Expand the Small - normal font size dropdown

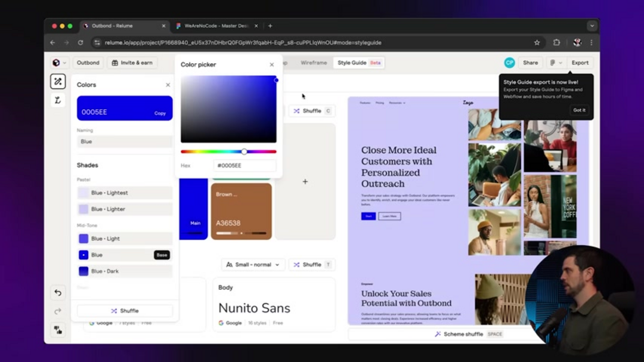(x=253, y=264)
